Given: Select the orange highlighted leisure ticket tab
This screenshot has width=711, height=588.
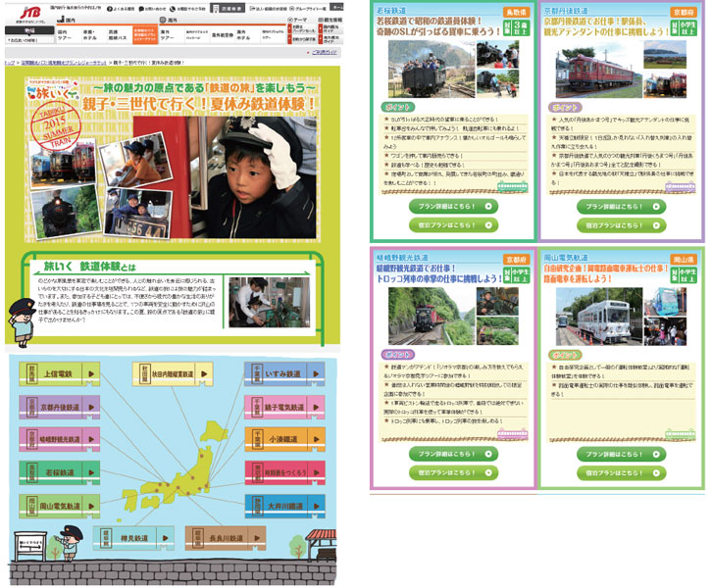Looking at the screenshot, I should coord(145,35).
